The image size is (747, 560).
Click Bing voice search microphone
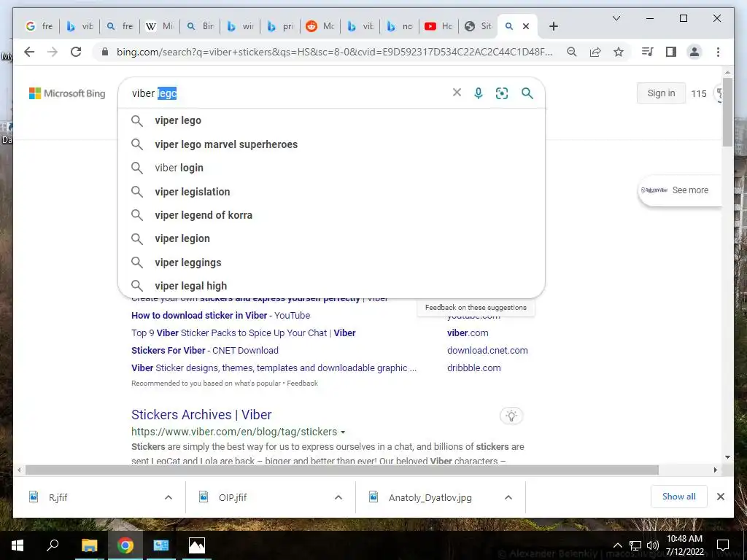(479, 93)
